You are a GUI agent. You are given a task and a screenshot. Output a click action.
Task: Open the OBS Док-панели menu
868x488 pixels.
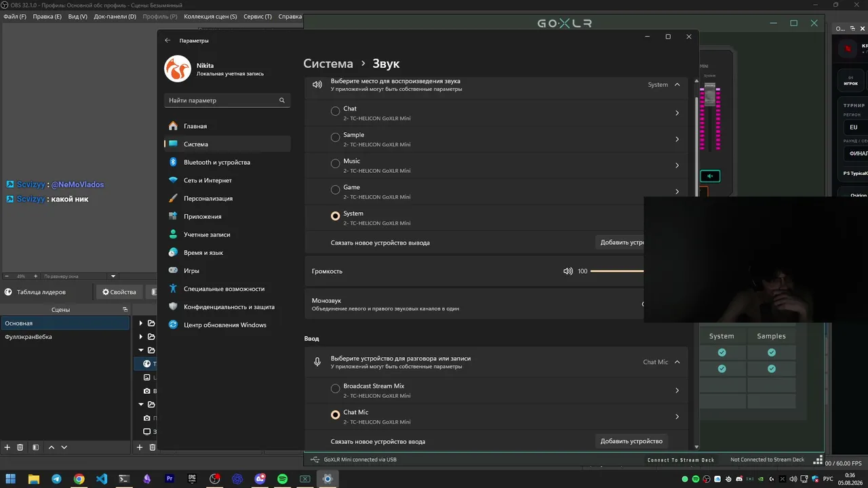click(115, 16)
